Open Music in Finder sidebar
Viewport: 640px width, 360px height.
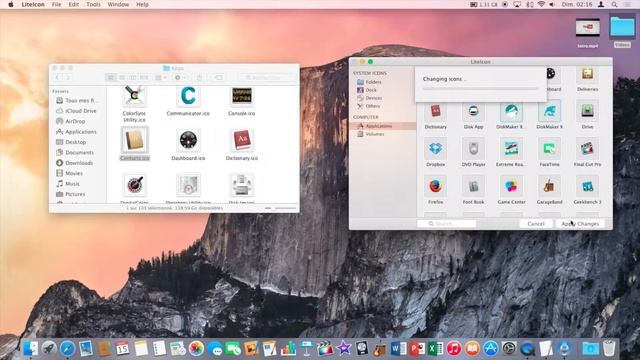click(68, 184)
